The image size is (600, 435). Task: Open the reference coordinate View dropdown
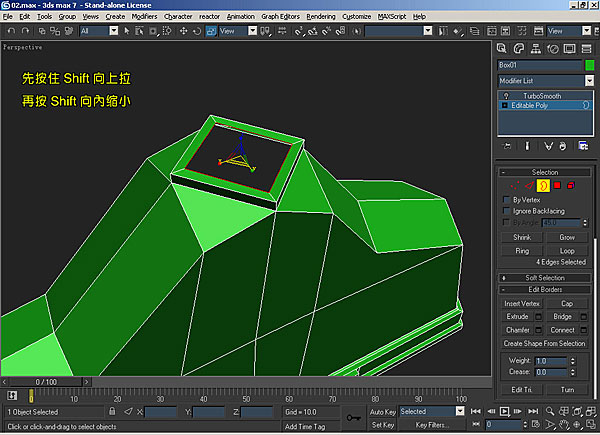(x=253, y=31)
